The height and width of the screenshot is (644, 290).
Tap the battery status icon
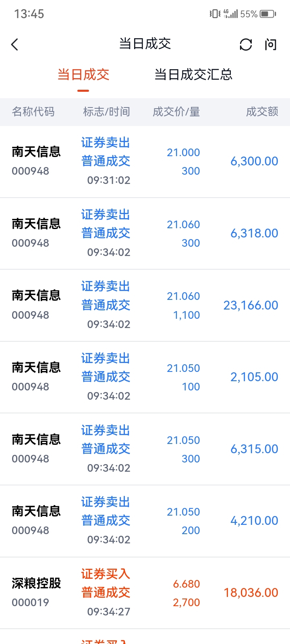point(268,14)
